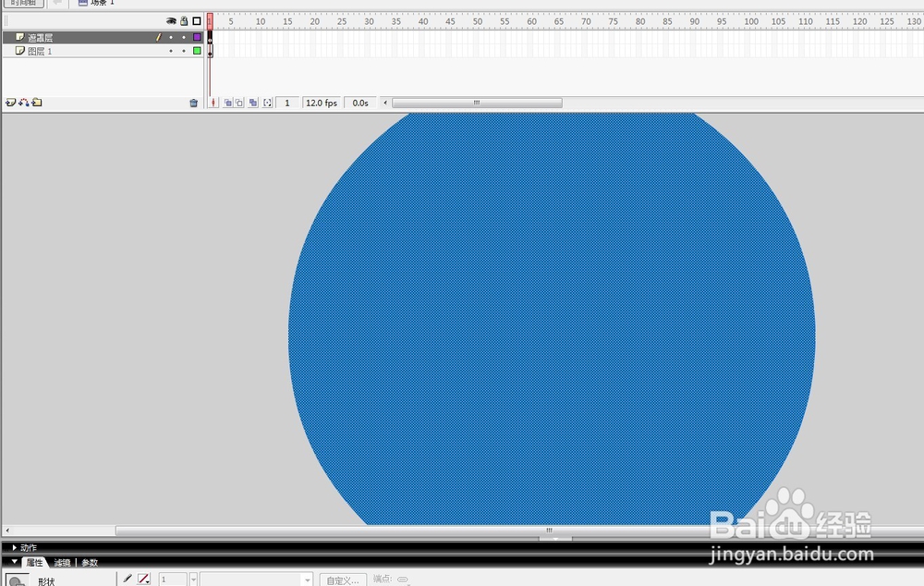Switch to the 属性 properties tab
This screenshot has width=924, height=586.
[34, 562]
